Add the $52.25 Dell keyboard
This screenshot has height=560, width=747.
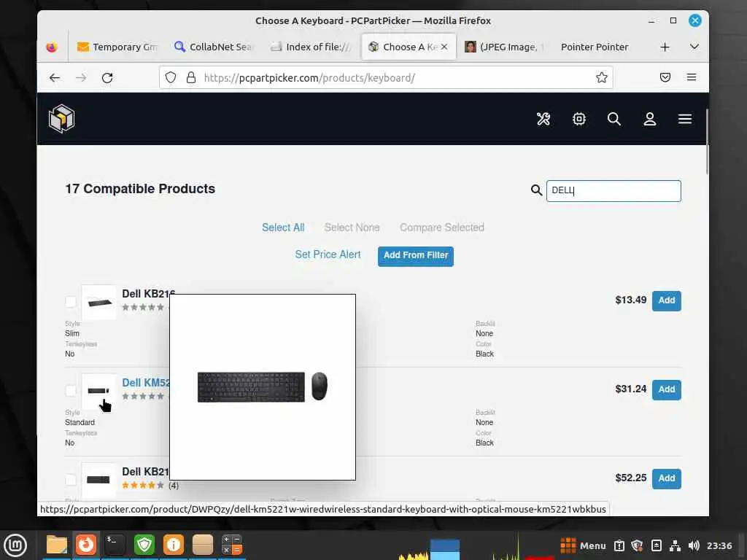pos(667,478)
